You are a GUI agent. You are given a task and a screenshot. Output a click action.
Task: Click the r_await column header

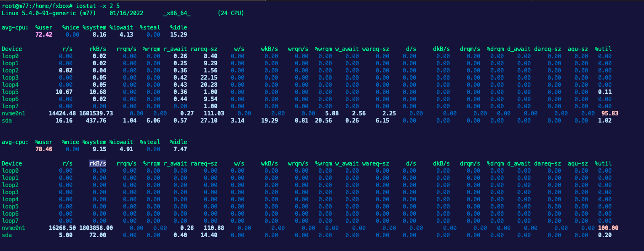point(175,48)
